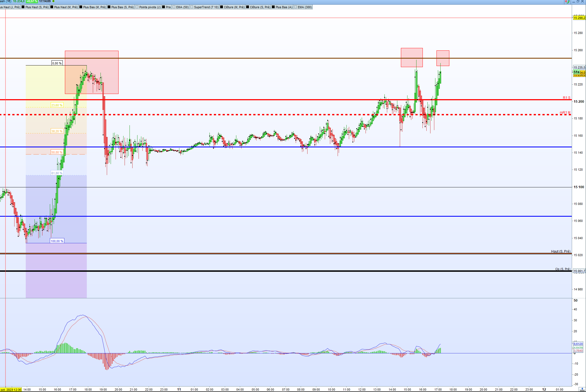The image size is (586, 392).
Task: Toggle Plus Haut (S, Pré) black square
Action: point(23,7)
